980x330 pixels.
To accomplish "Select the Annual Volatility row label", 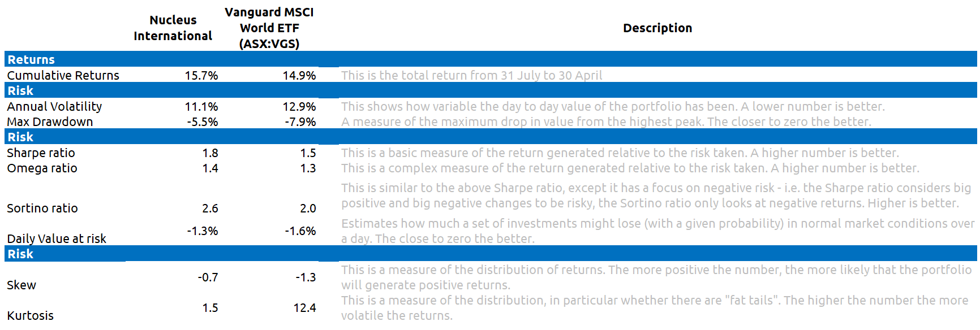I will point(54,106).
